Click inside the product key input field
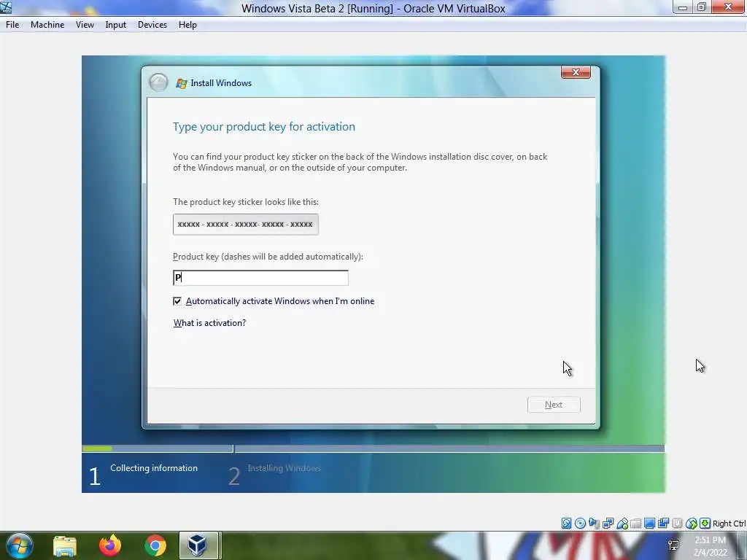 click(260, 278)
